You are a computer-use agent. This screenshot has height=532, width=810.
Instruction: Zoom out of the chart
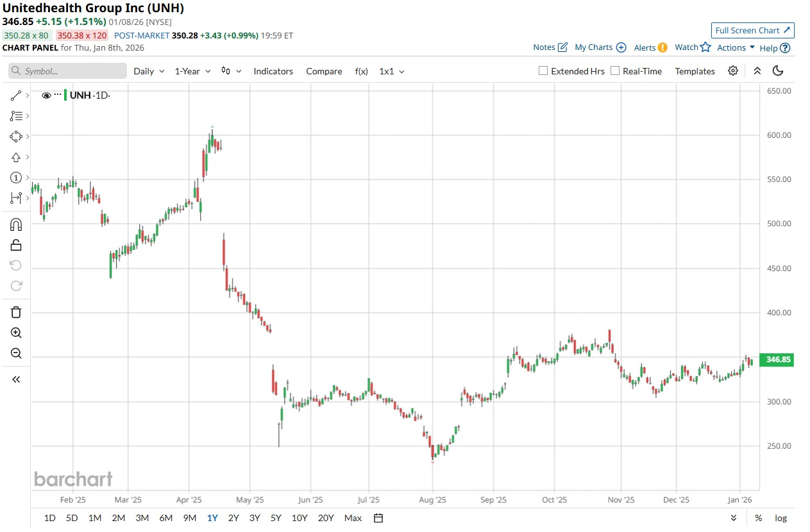[16, 353]
